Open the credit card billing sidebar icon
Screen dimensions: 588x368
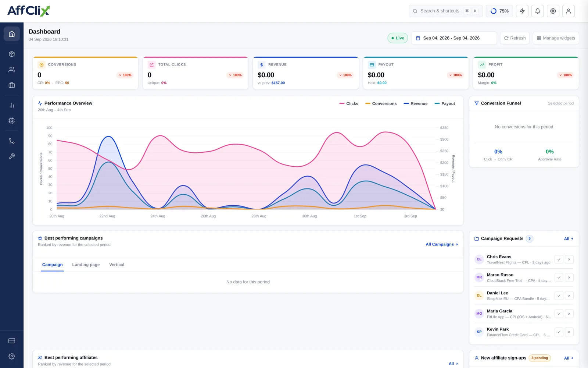point(12,341)
